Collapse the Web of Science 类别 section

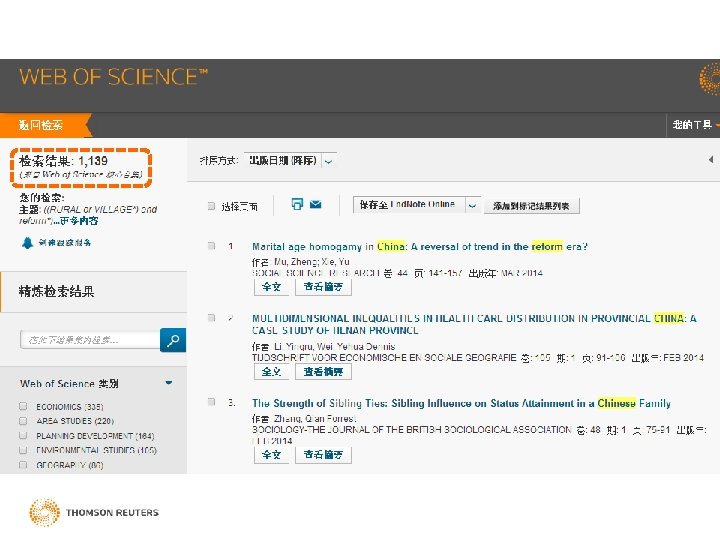(169, 382)
